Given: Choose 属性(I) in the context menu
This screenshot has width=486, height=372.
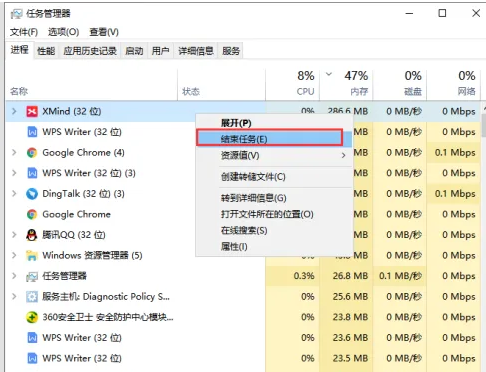Looking at the screenshot, I should click(275, 247).
